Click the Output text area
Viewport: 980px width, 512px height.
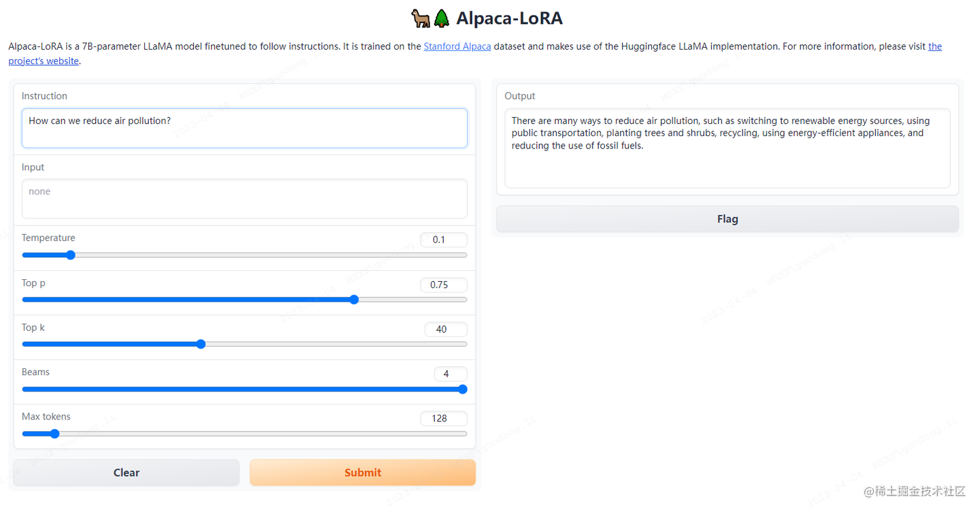[727, 148]
